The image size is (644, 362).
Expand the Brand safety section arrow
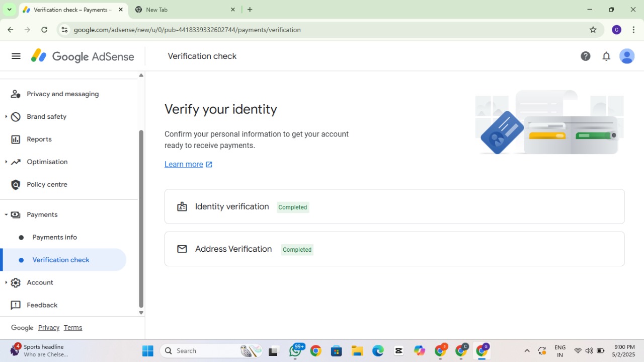(6, 117)
